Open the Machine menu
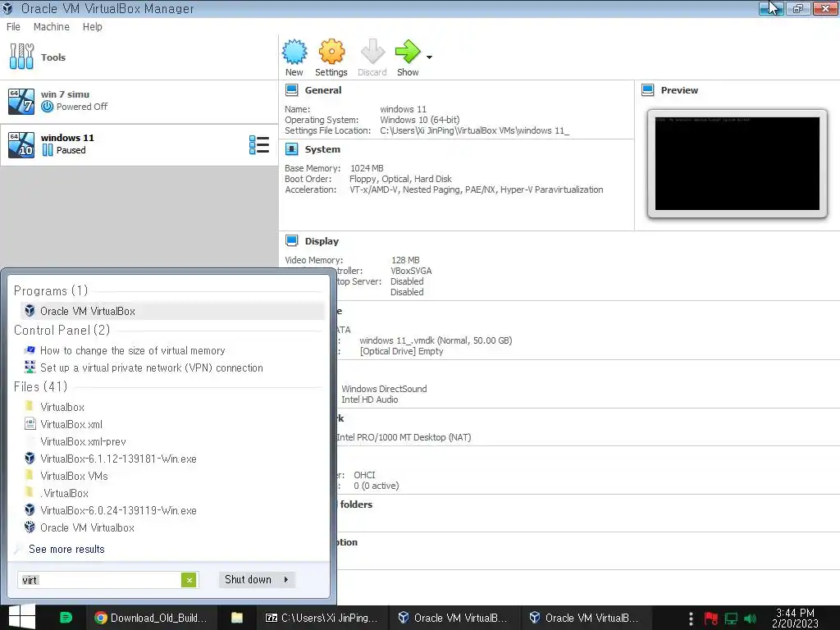840x630 pixels. pos(52,27)
